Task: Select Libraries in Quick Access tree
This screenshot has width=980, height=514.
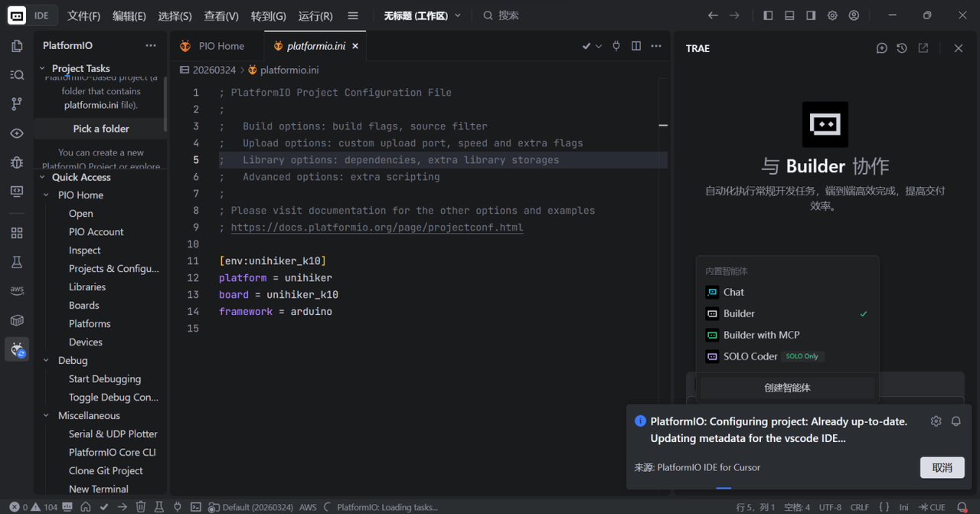Action: [x=87, y=287]
